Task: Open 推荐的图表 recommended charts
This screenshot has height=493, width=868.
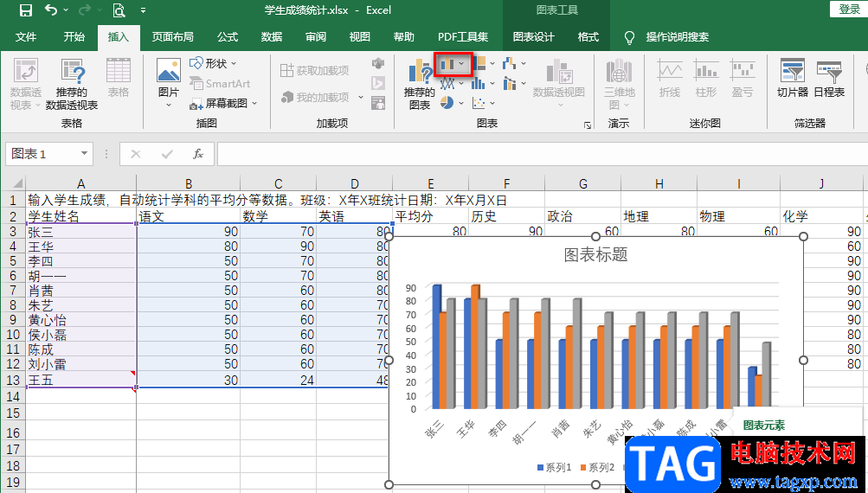Action: coord(419,86)
